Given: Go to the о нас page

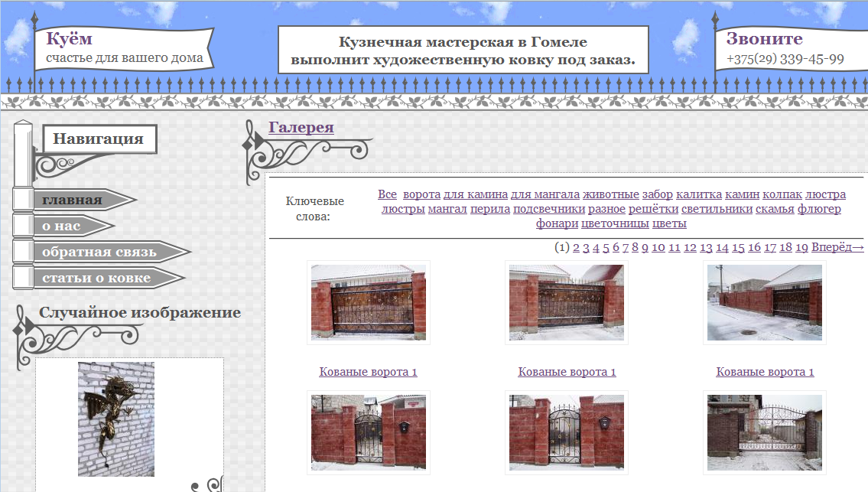Looking at the screenshot, I should (61, 226).
